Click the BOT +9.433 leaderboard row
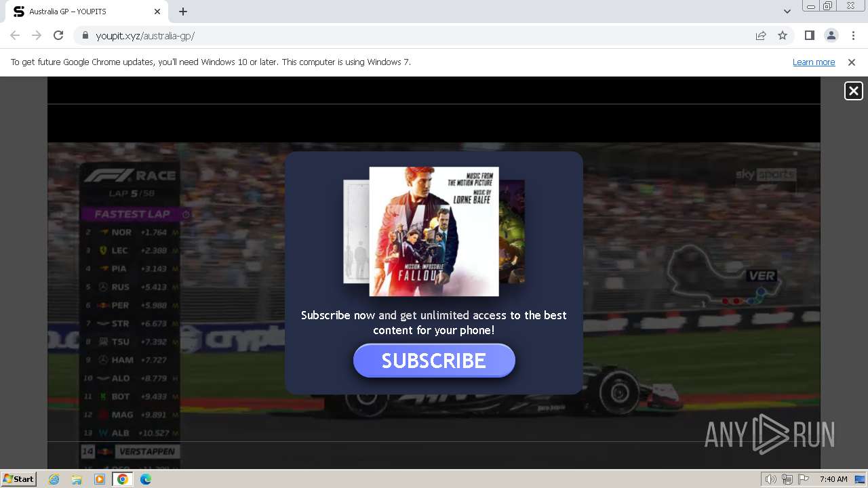This screenshot has width=868, height=488. pos(131,396)
